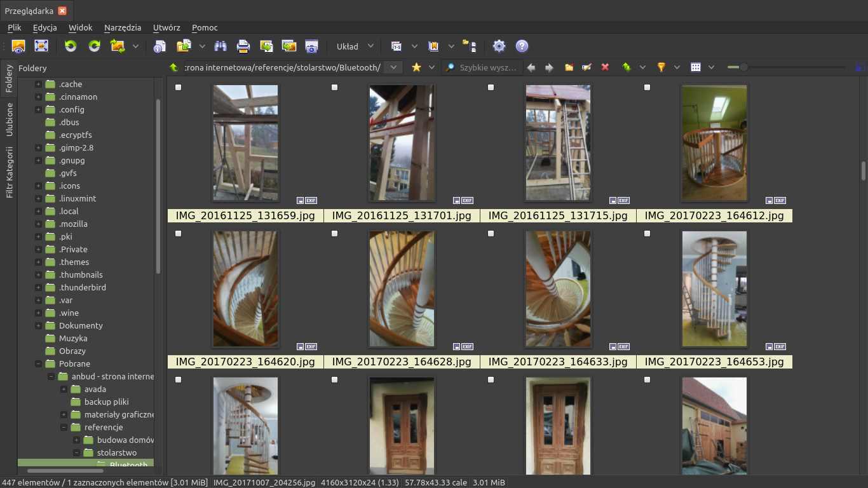Delete selection using the red X icon

coord(605,67)
